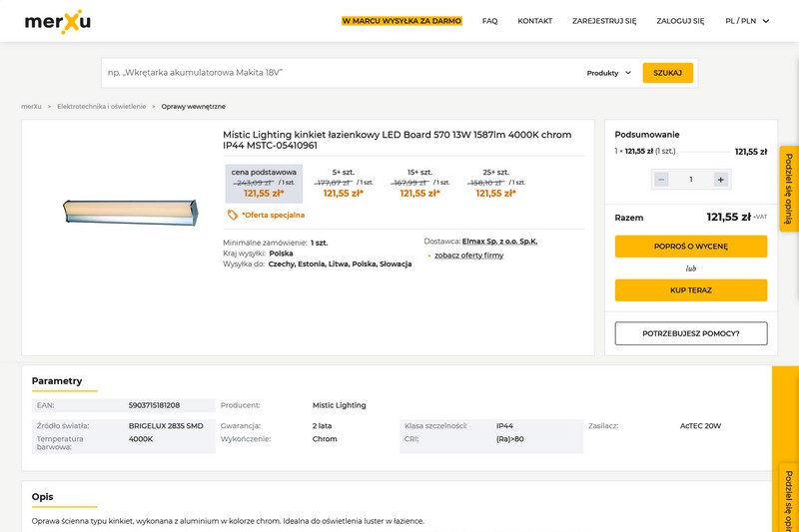Image resolution: width=799 pixels, height=532 pixels.
Task: Click the 4000K colour temperature value
Action: click(141, 439)
